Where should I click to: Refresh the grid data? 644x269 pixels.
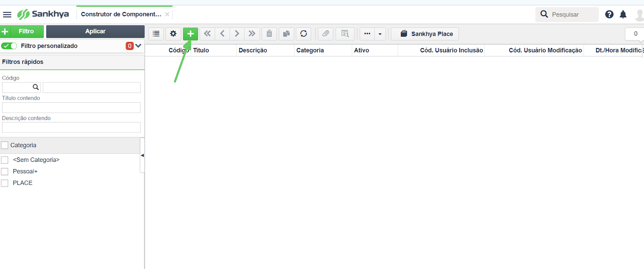coord(303,34)
